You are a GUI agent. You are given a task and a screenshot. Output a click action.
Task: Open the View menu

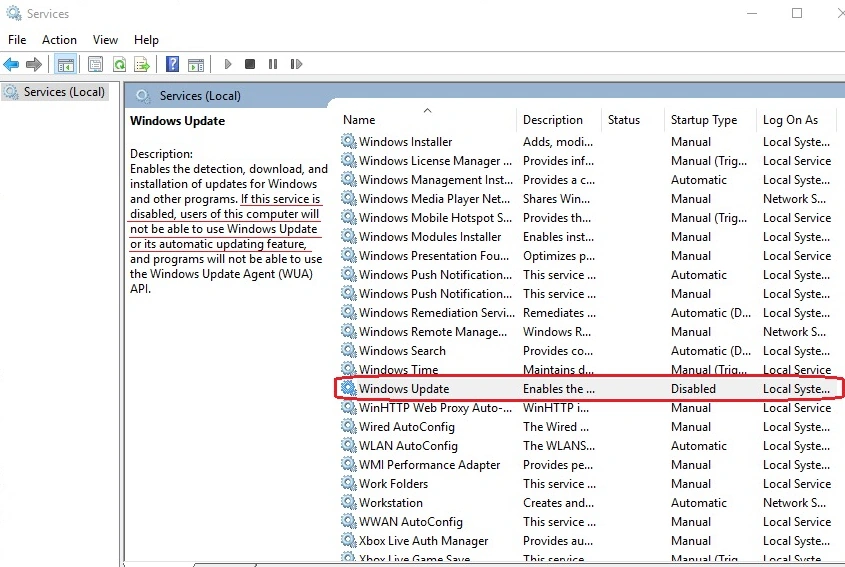(105, 40)
